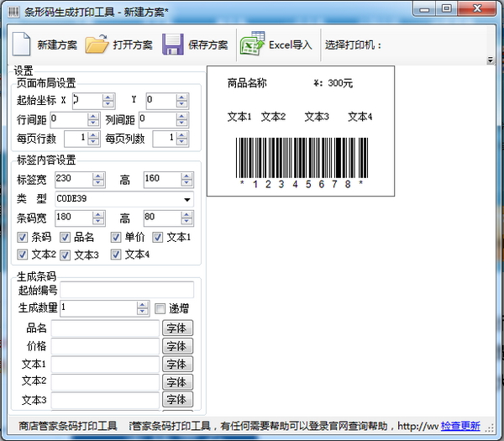Toggle the 单价 checkbox

116,237
